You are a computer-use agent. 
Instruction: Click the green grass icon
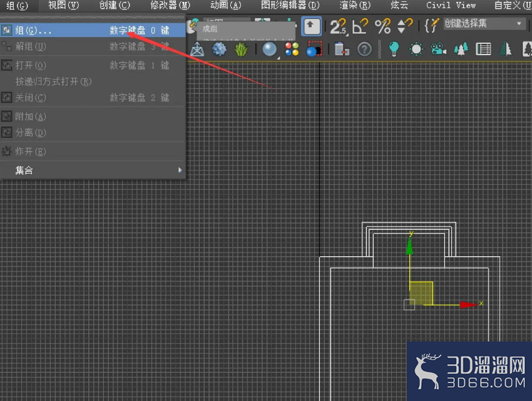point(241,49)
